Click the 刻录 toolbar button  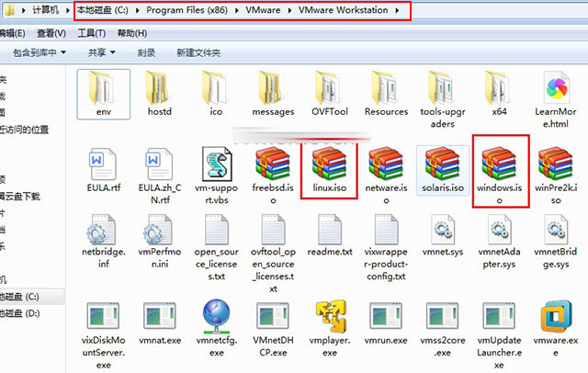point(146,53)
